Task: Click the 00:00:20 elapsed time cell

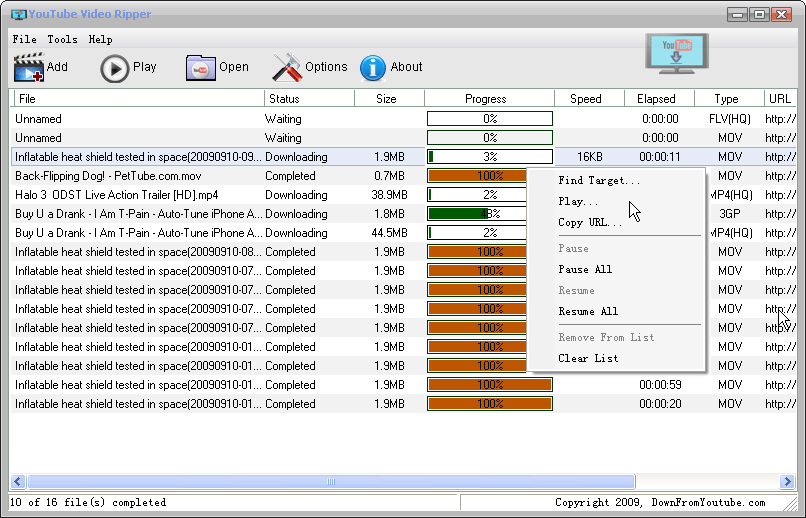Action: click(660, 404)
